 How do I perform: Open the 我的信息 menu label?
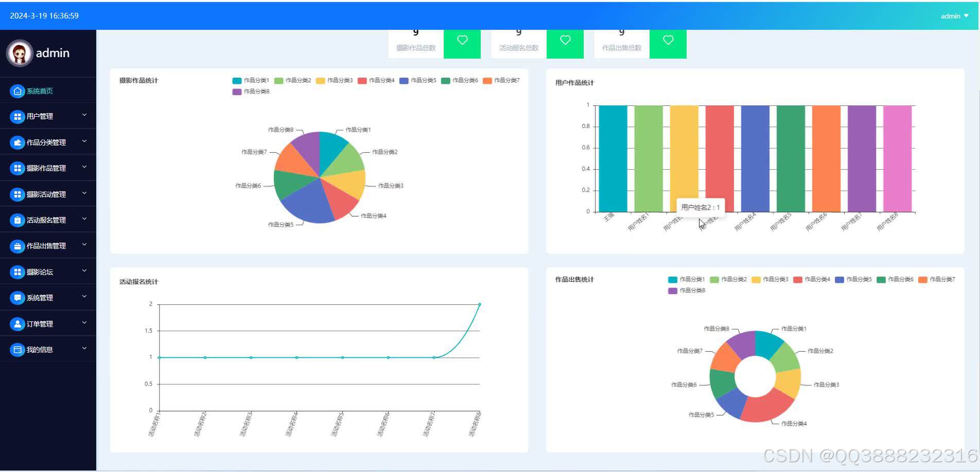40,350
